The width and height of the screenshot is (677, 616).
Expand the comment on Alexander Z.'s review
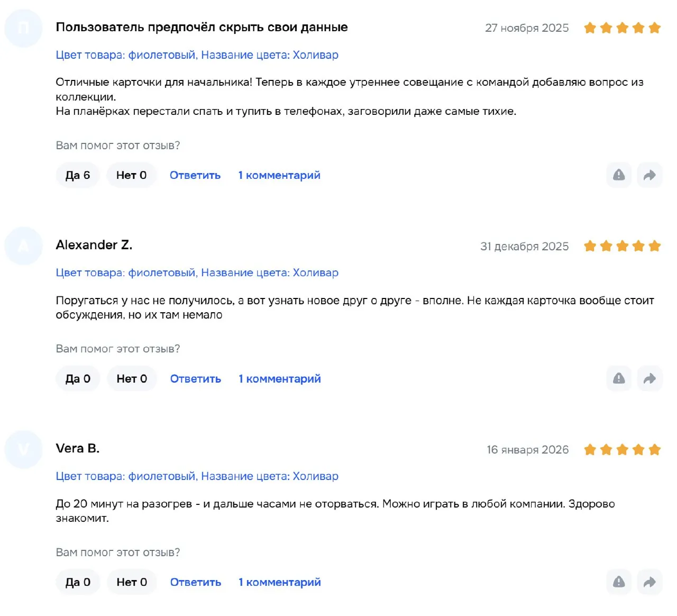pyautogui.click(x=279, y=379)
